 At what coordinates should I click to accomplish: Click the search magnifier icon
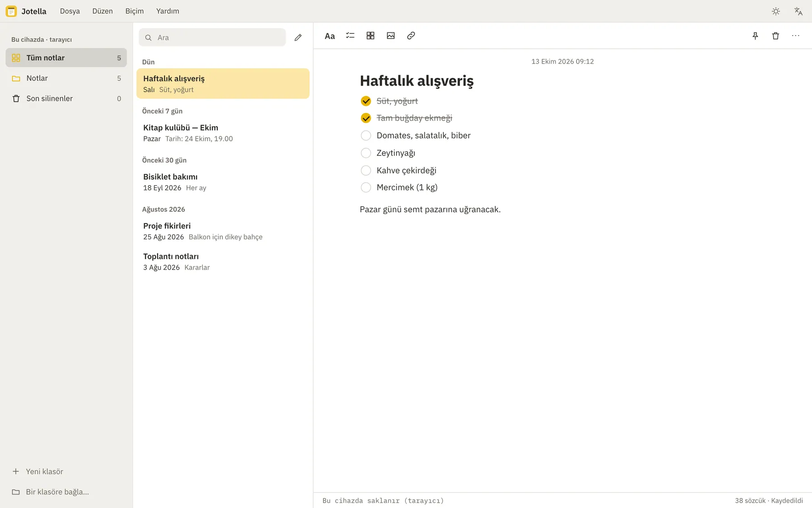click(148, 37)
